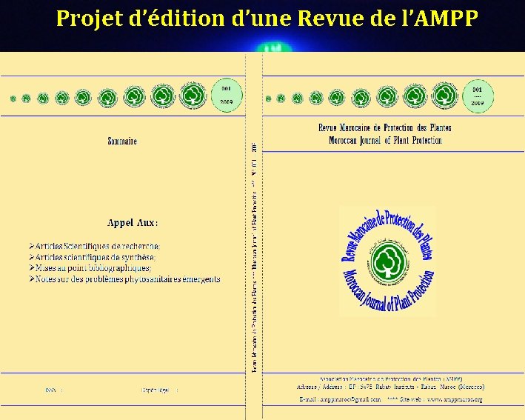Click the vertical spine text of the cover
The height and width of the screenshot is (420, 525).
pos(254,258)
